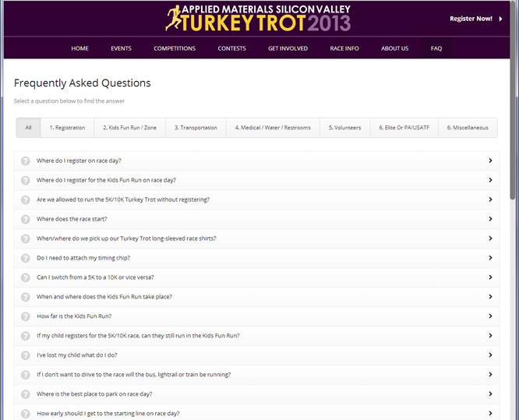Open question about running without registering
This screenshot has width=519, height=420.
(123, 199)
